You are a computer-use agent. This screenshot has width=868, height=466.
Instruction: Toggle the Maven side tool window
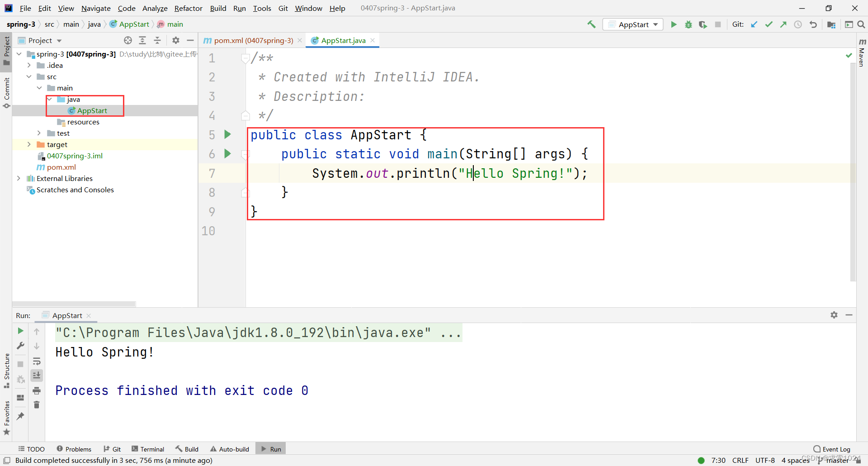tap(862, 52)
